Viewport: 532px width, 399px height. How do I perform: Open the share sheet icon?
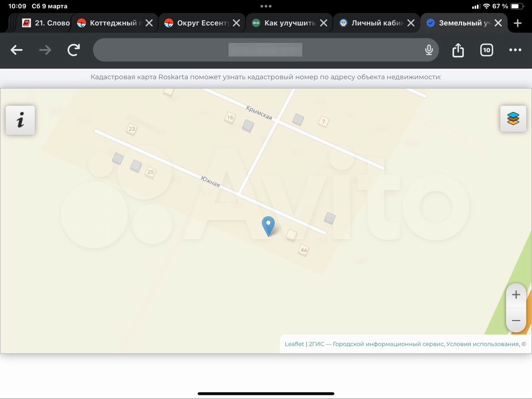458,50
